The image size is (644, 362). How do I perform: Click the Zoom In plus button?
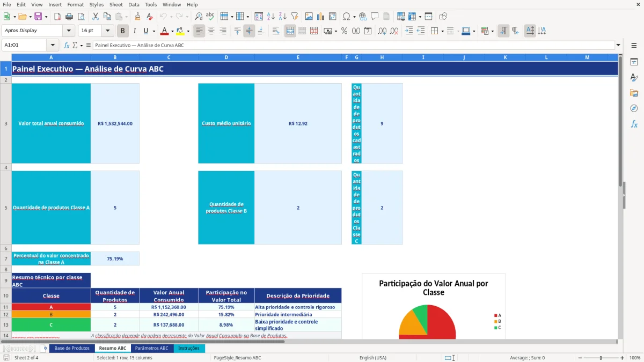point(622,358)
